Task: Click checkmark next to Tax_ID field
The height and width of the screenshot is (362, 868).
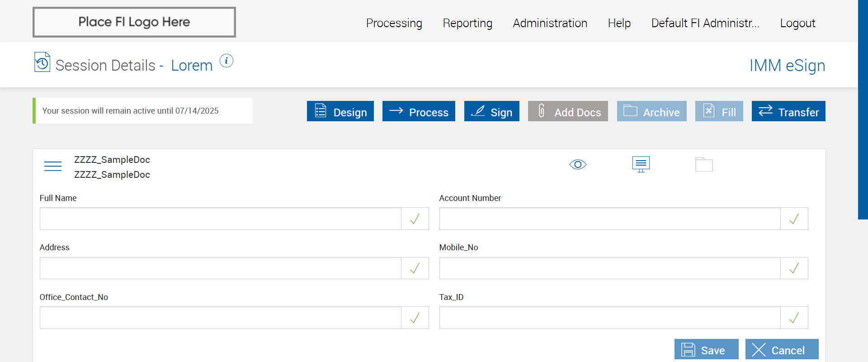Action: (x=794, y=318)
